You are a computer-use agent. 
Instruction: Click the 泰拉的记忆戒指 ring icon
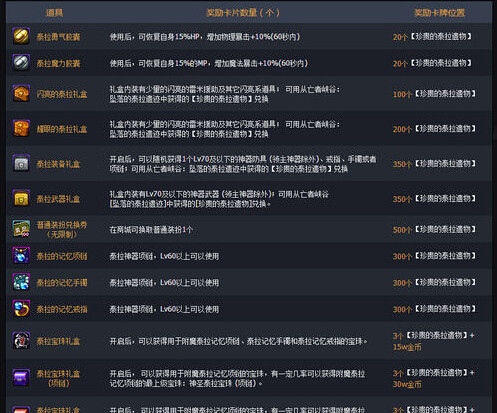pyautogui.click(x=21, y=309)
